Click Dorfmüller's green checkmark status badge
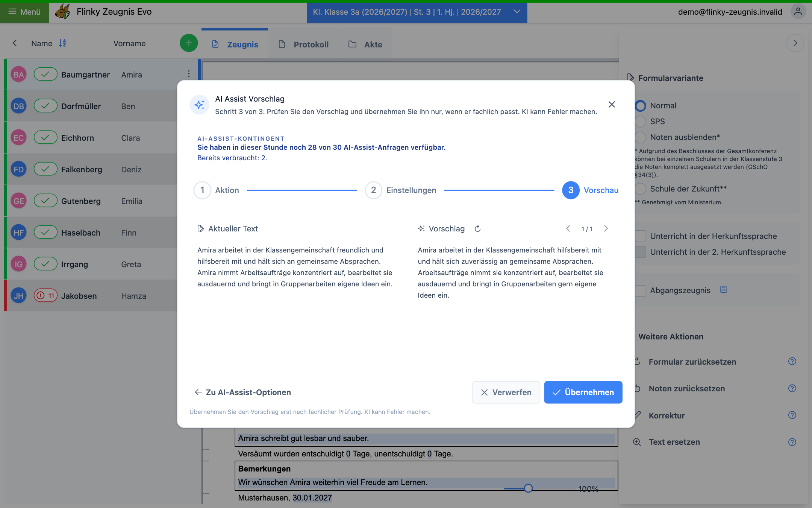This screenshot has height=508, width=812. 45,106
